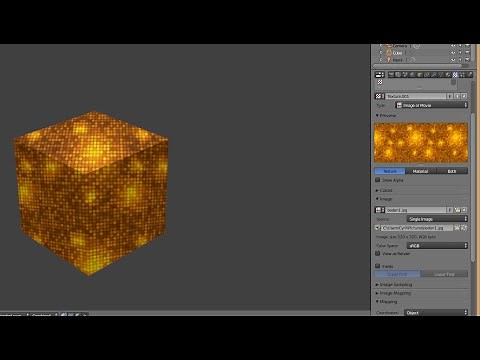The width and height of the screenshot is (480, 360).
Task: Open the Source dropdown showing Single Image
Action: point(437,219)
